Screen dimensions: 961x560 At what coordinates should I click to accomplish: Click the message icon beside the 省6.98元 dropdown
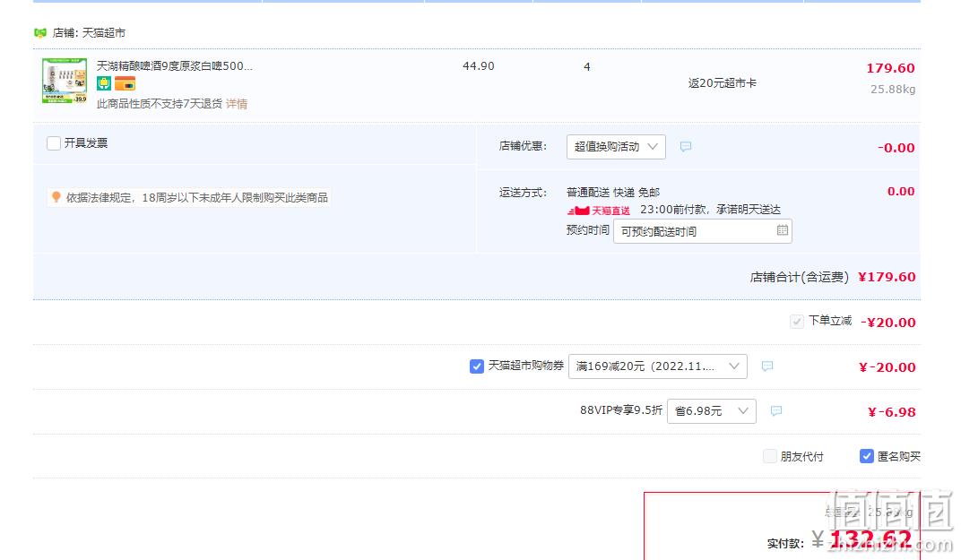point(776,411)
